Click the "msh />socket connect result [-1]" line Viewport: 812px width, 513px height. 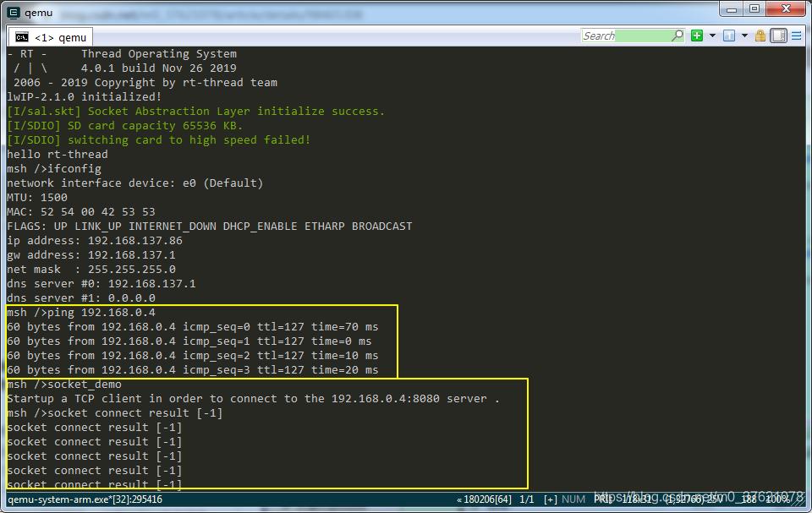tap(114, 413)
